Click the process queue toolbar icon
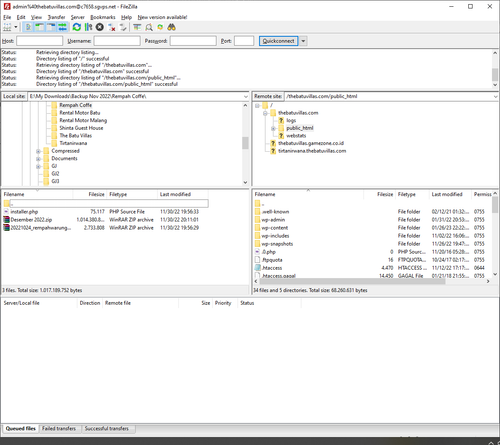500x445 pixels. 88,27
